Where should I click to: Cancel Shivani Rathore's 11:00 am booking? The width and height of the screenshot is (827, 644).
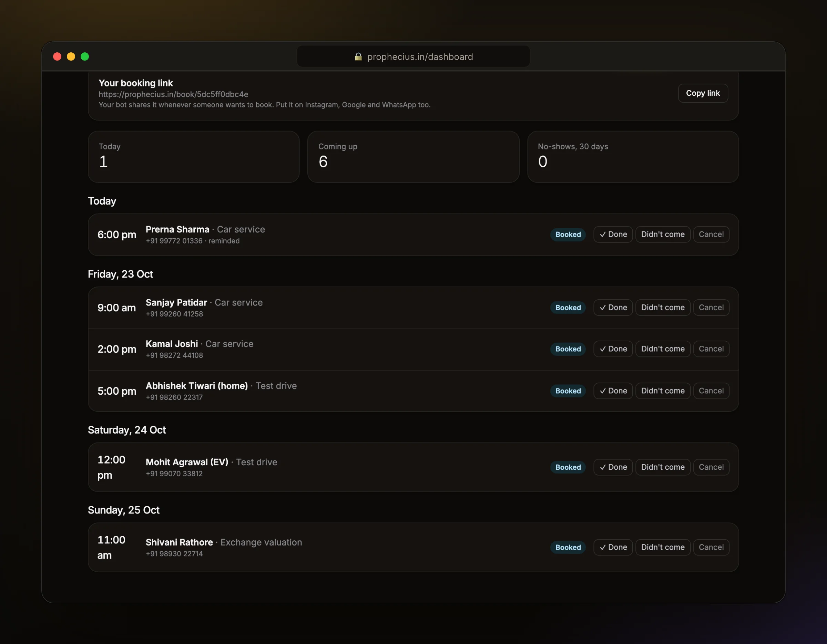click(711, 548)
